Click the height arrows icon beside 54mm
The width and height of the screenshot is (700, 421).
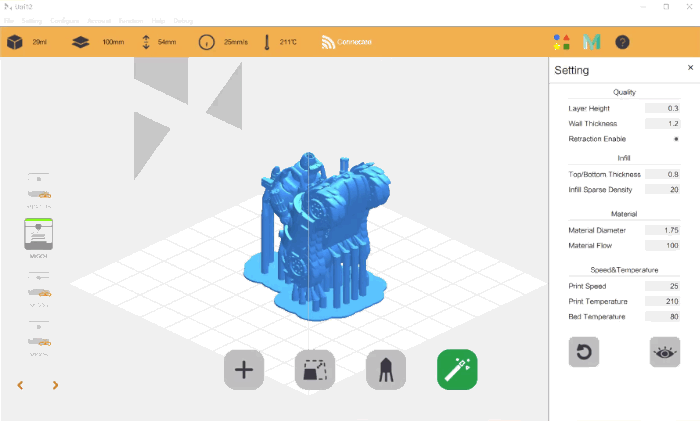[x=146, y=42]
